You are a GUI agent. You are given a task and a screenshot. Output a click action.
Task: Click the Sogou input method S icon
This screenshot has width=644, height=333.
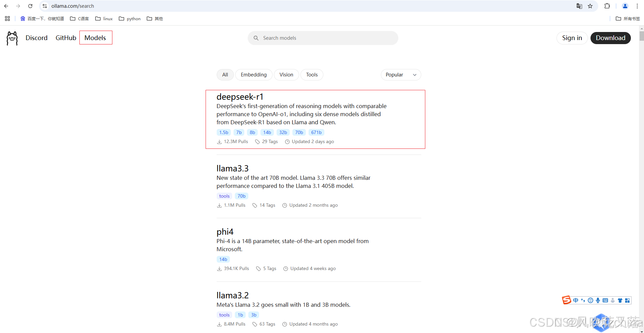[x=567, y=300]
